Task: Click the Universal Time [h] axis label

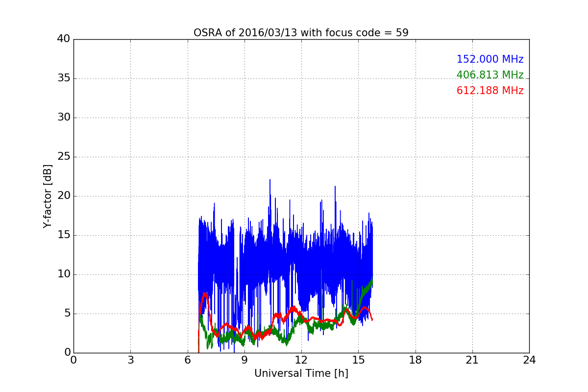Action: (301, 373)
